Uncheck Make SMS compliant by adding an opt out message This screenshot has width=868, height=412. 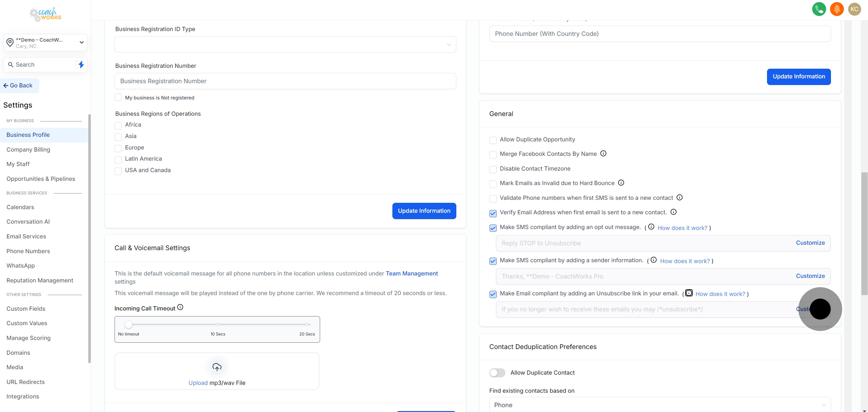tap(493, 228)
